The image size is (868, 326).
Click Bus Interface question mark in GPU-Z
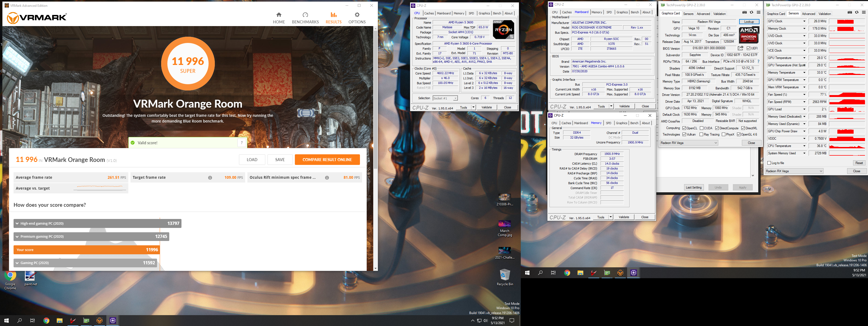[x=758, y=61]
